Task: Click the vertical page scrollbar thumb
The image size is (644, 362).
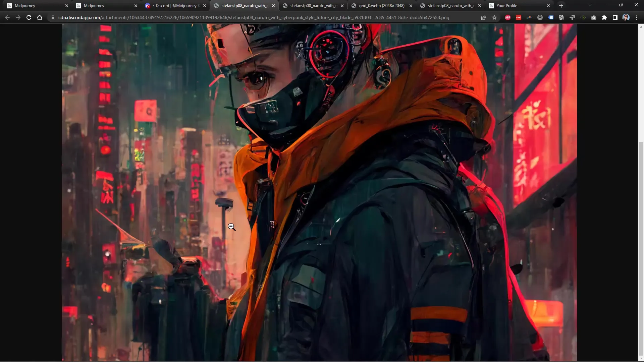Action: [641, 248]
